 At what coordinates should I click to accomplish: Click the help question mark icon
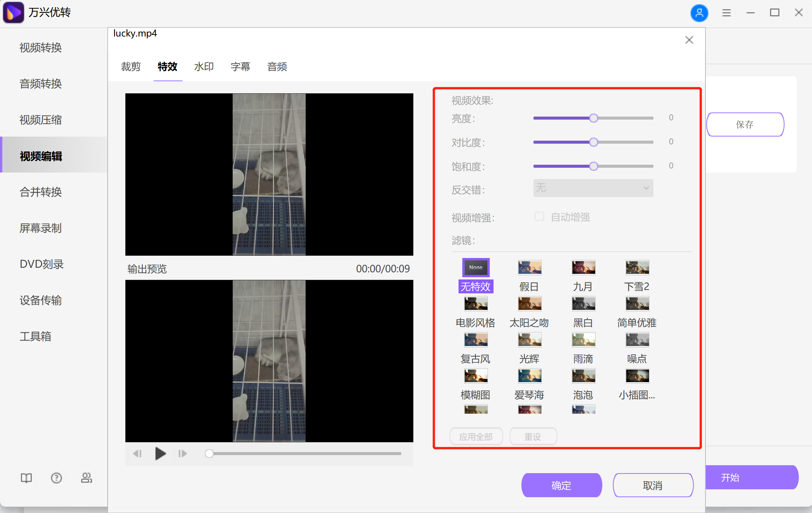tap(56, 478)
